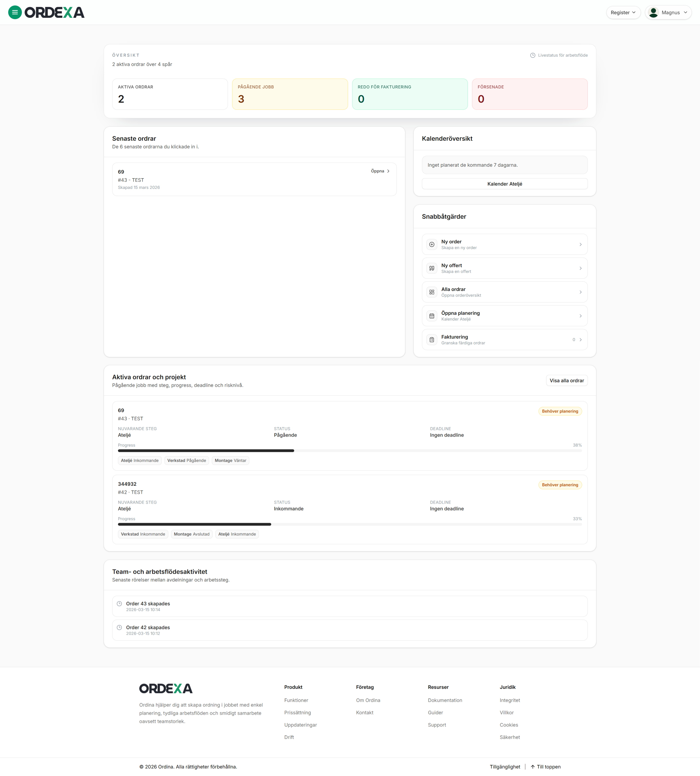The height and width of the screenshot is (776, 700).
Task: Click chevron next to Öppna on order 69
Action: pyautogui.click(x=388, y=171)
